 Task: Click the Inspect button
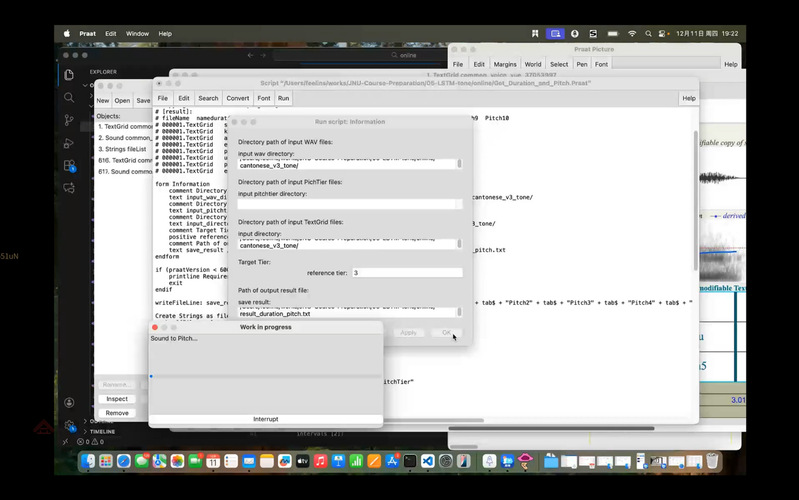point(117,399)
